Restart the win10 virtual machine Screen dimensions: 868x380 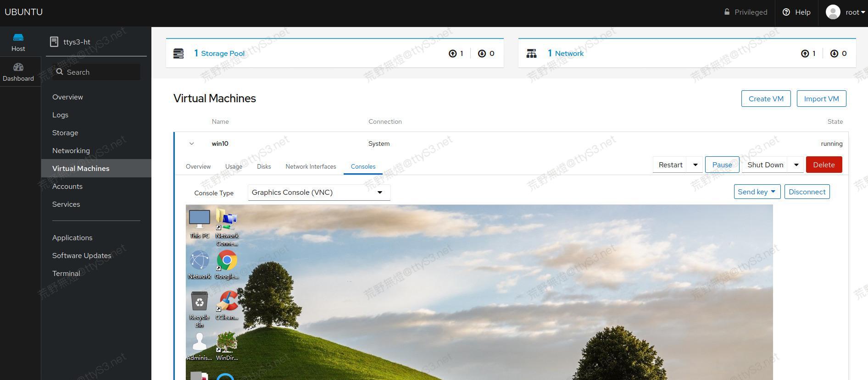(x=671, y=165)
